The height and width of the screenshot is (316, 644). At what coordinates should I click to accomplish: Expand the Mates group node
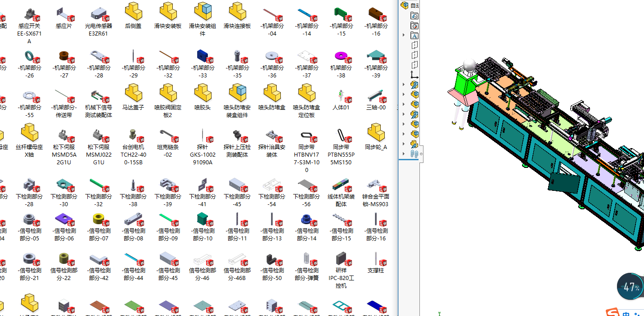coord(404,153)
